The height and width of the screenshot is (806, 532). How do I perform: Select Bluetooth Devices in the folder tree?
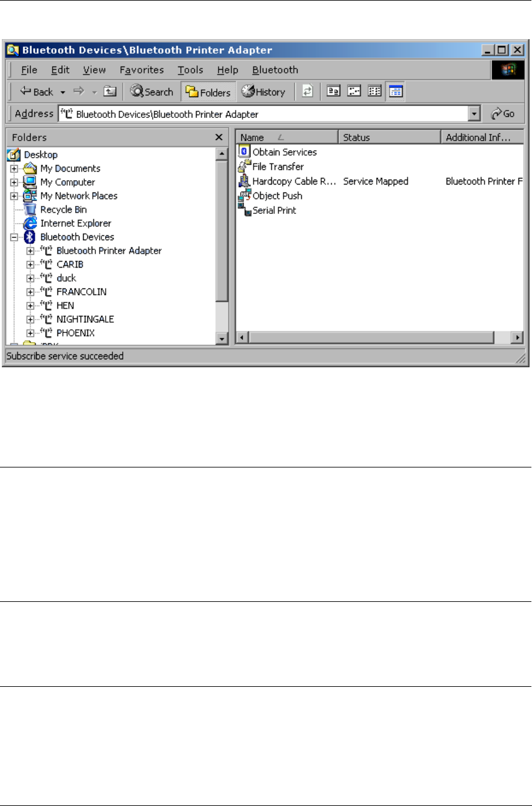[77, 237]
